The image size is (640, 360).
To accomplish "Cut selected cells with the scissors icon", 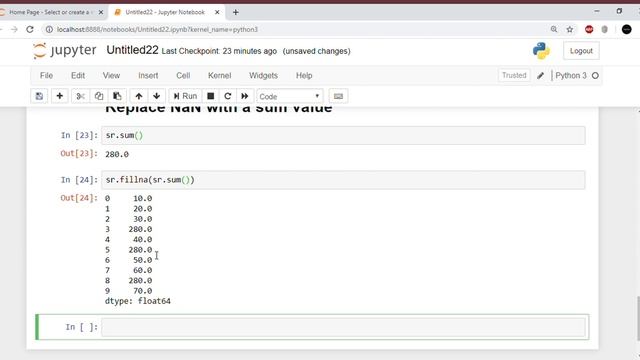I will click(x=80, y=96).
